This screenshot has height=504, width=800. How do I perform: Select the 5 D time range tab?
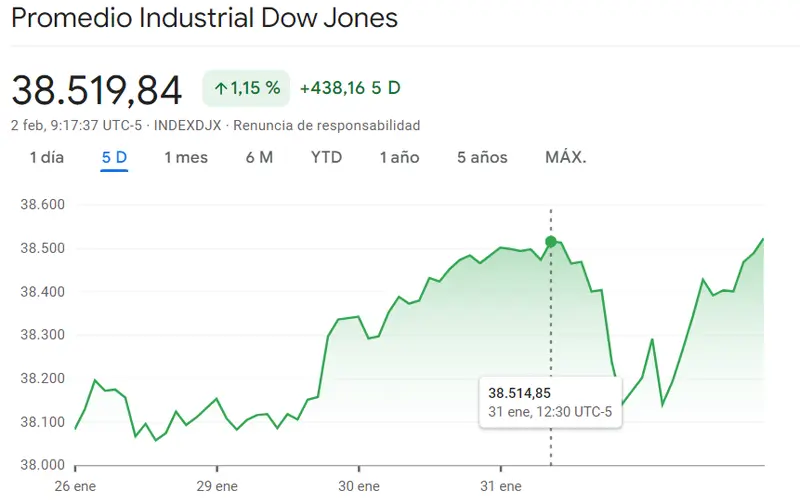114,157
